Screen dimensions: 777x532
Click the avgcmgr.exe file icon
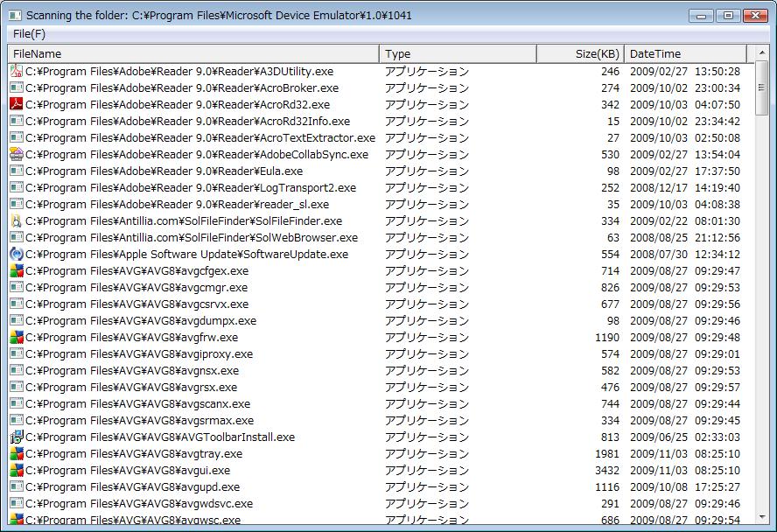[x=17, y=287]
